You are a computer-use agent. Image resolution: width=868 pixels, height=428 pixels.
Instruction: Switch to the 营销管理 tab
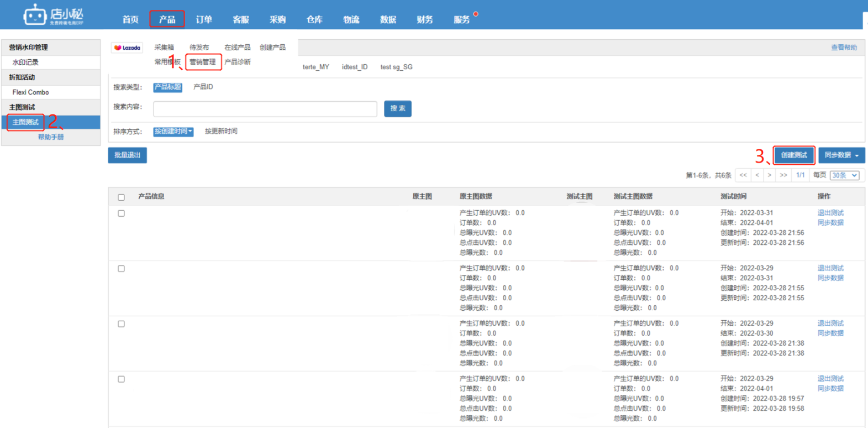coord(203,62)
